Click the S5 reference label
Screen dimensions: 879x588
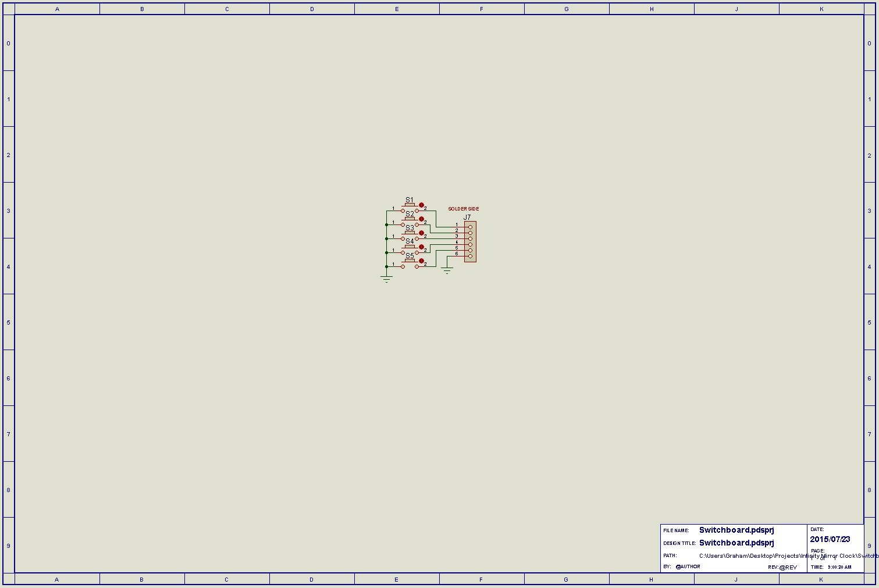[410, 256]
